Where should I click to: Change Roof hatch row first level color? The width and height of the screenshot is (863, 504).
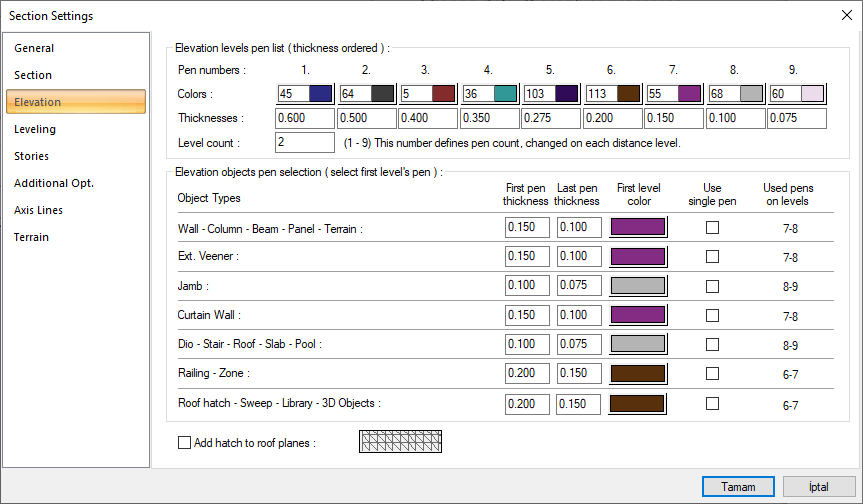point(638,404)
